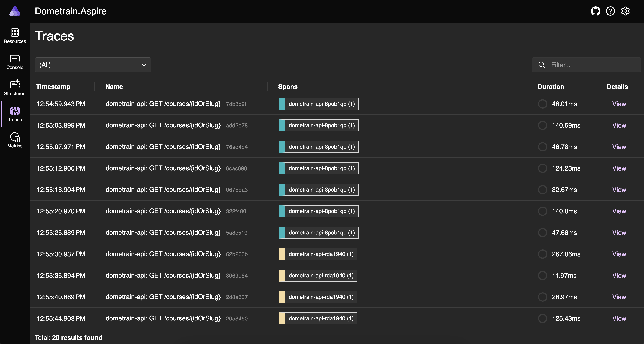Click the Help question mark icon
Screen dimensions: 644x344
[x=610, y=11]
